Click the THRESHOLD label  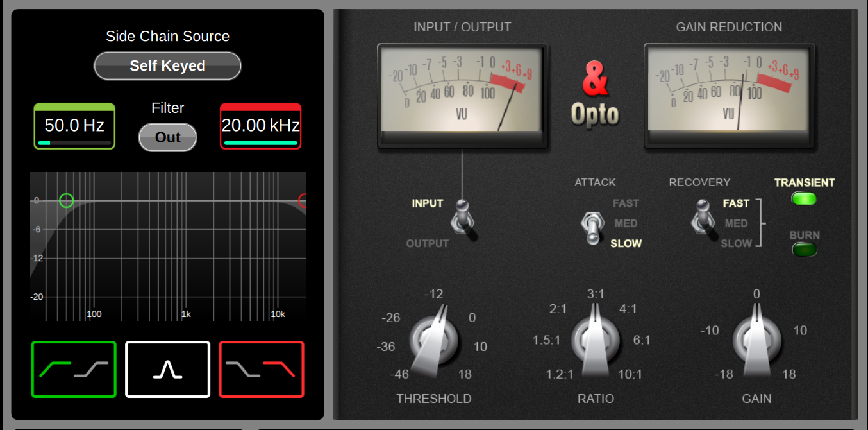pos(434,399)
